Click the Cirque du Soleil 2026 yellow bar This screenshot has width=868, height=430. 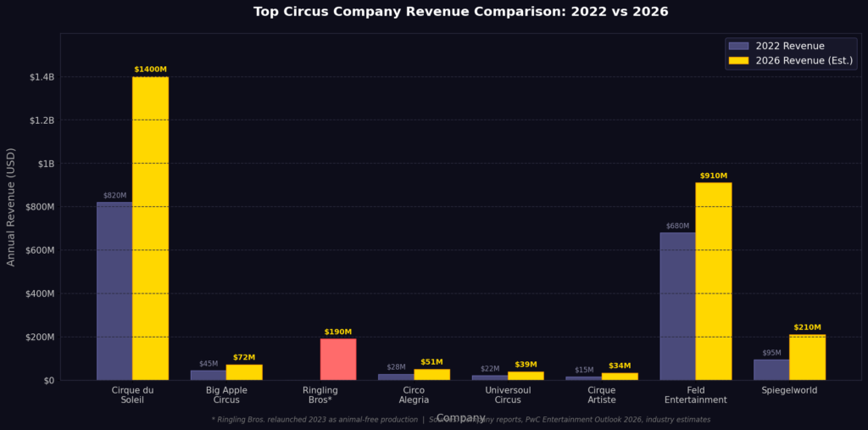151,228
